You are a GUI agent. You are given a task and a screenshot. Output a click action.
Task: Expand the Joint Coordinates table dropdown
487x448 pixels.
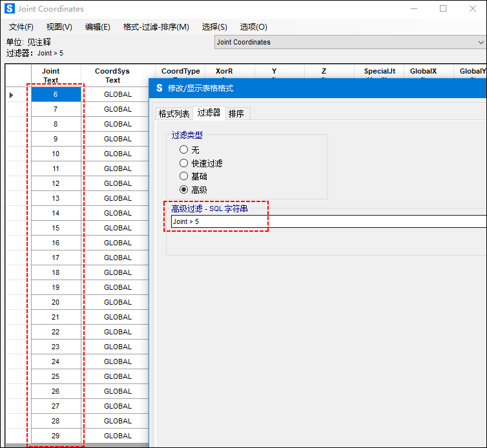(x=480, y=42)
